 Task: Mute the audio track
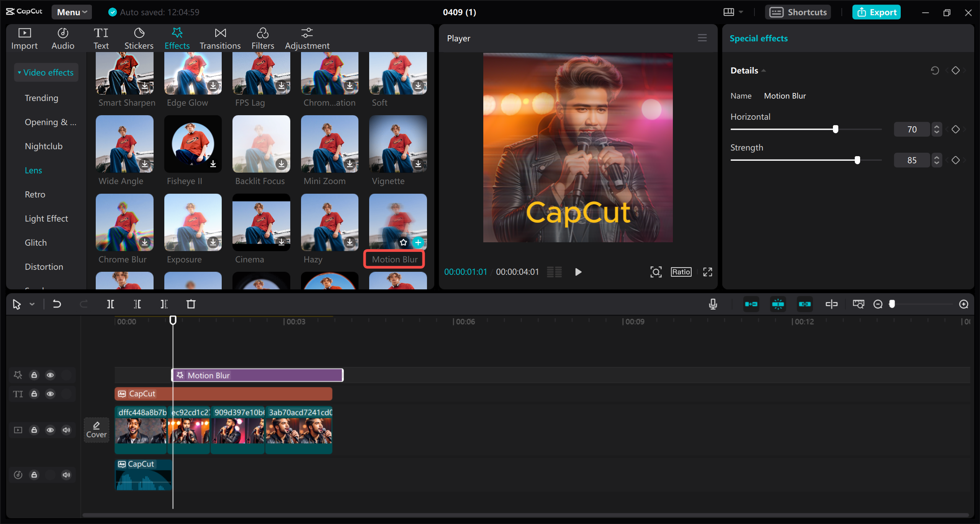tap(66, 475)
